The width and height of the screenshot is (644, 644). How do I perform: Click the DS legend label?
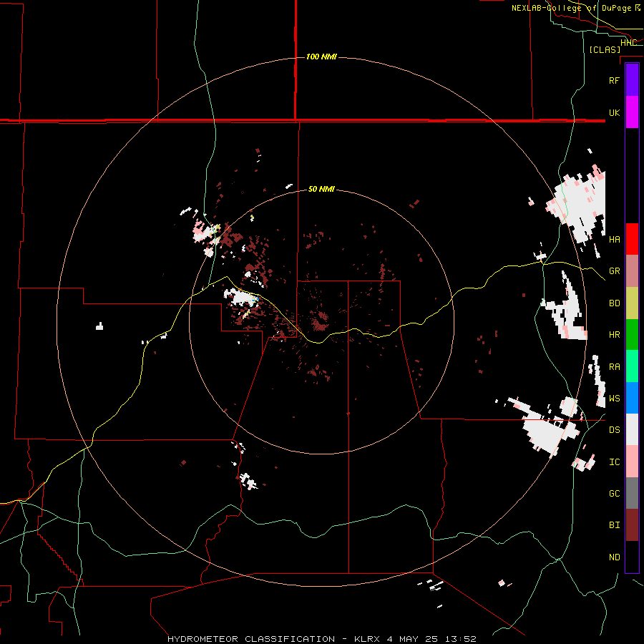(x=614, y=430)
